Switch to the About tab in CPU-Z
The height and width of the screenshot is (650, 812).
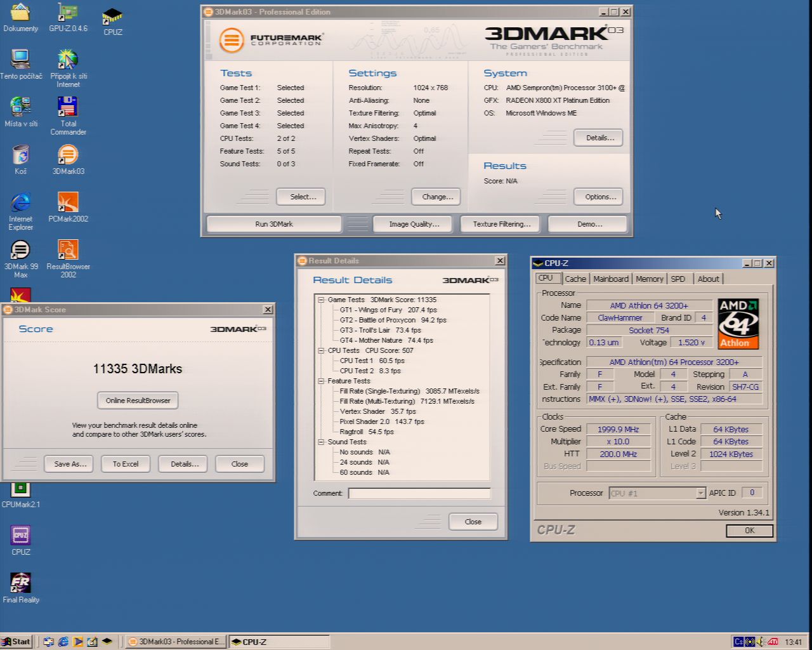709,279
